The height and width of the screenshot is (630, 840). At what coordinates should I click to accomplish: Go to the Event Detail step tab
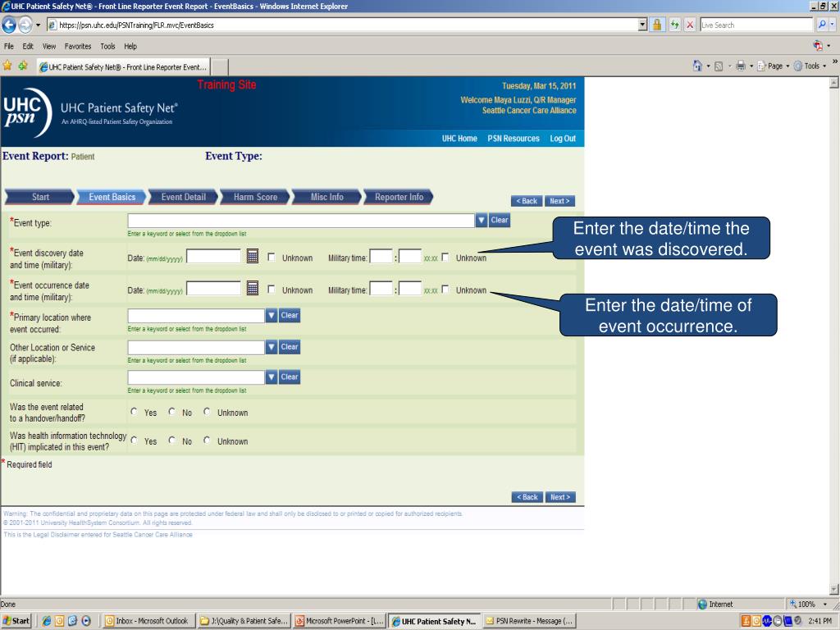tap(184, 197)
